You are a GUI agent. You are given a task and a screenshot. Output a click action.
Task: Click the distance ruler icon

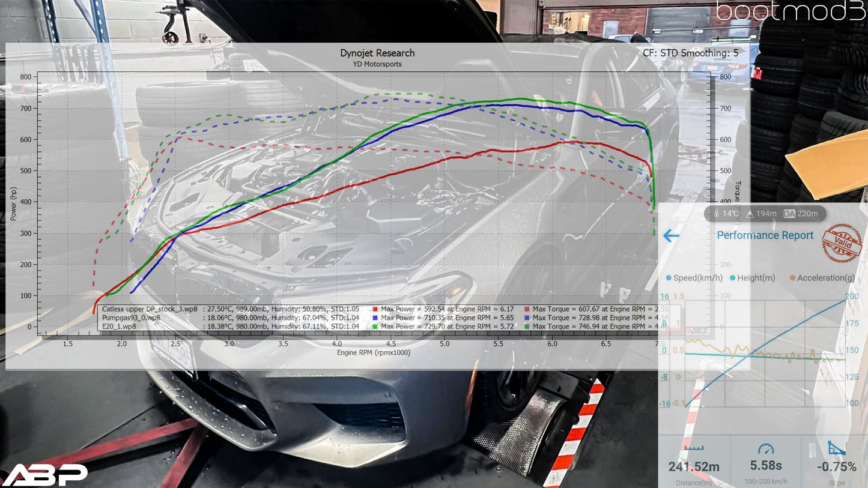(x=693, y=449)
